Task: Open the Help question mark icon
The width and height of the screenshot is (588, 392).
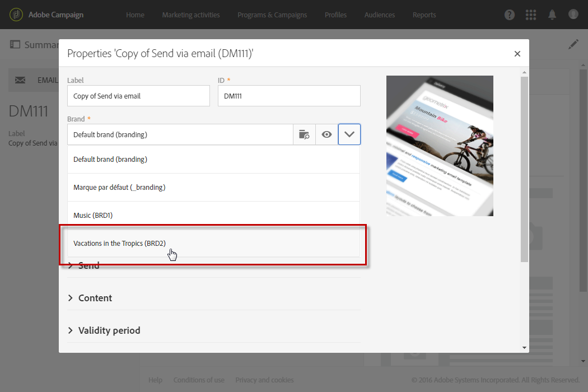Action: [509, 15]
